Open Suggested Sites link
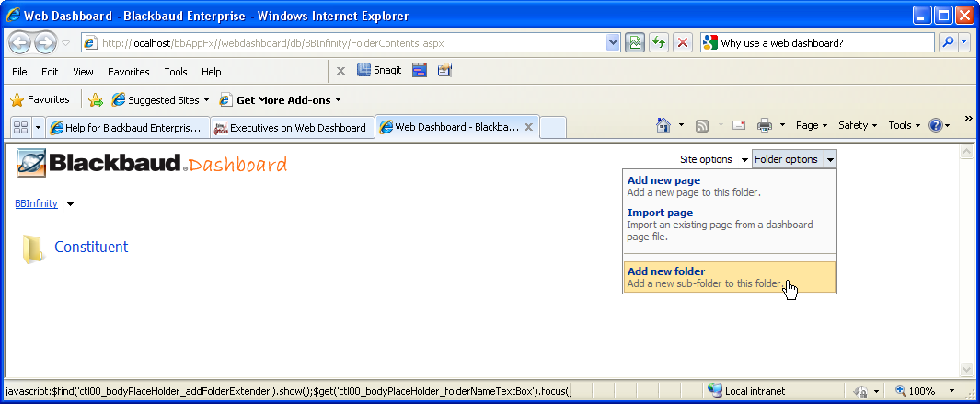Viewport: 980px width, 404px height. (156, 100)
